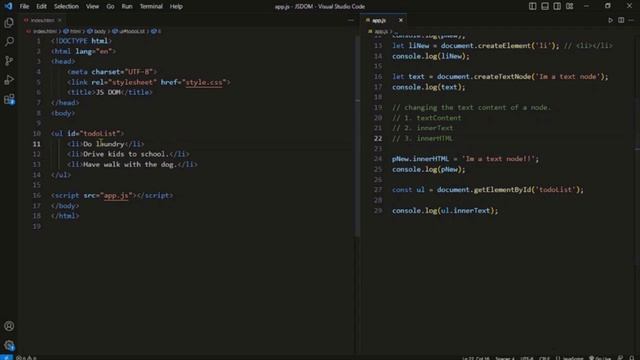640x360 pixels.
Task: Click the Remote window status bar button
Action: [x=7, y=357]
